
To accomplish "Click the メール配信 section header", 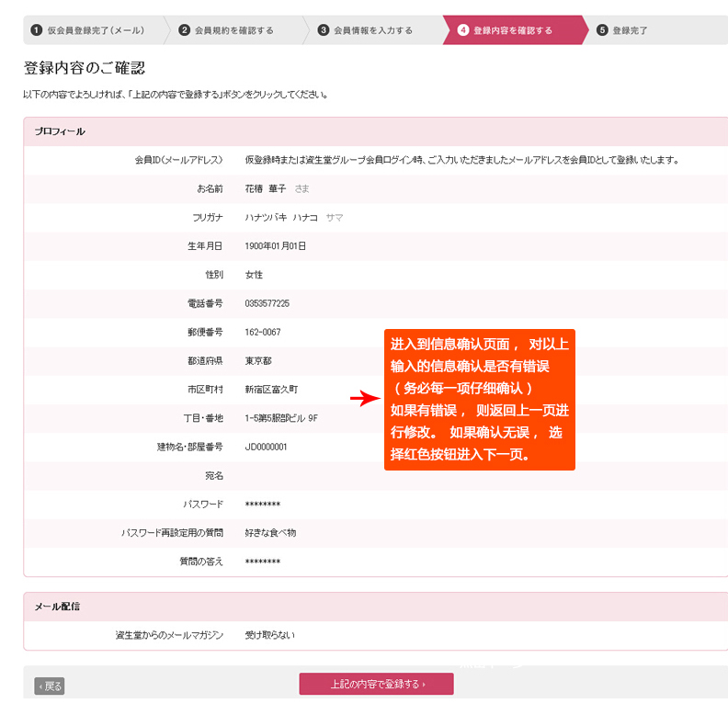I will coord(57,607).
